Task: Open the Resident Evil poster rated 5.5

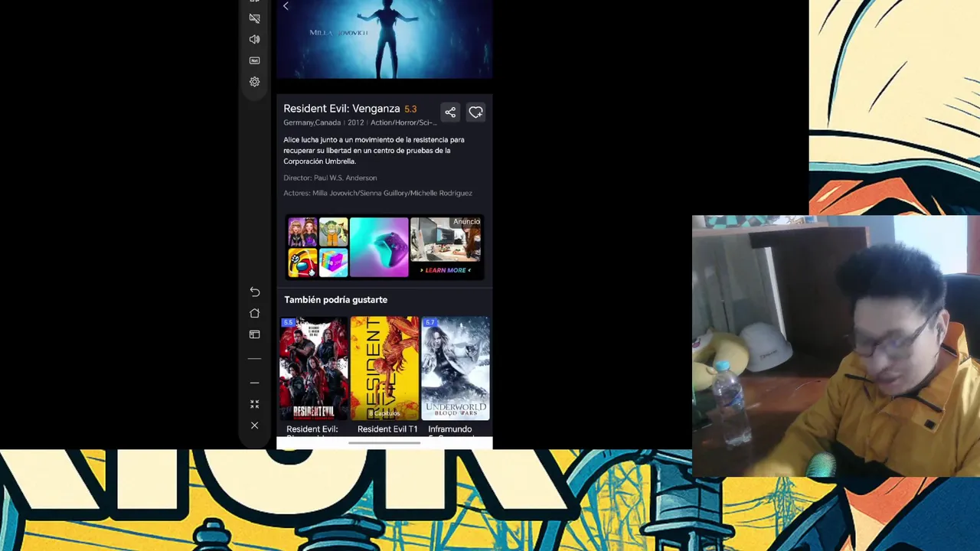Action: 313,368
